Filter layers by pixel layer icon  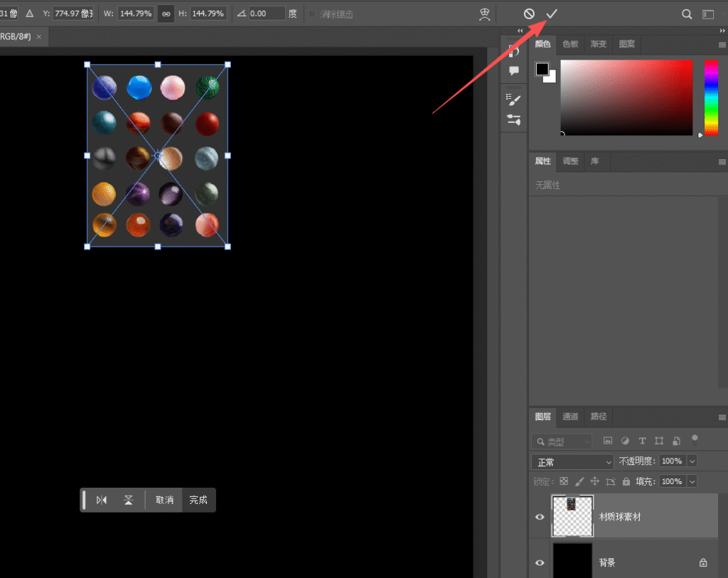[x=608, y=441]
